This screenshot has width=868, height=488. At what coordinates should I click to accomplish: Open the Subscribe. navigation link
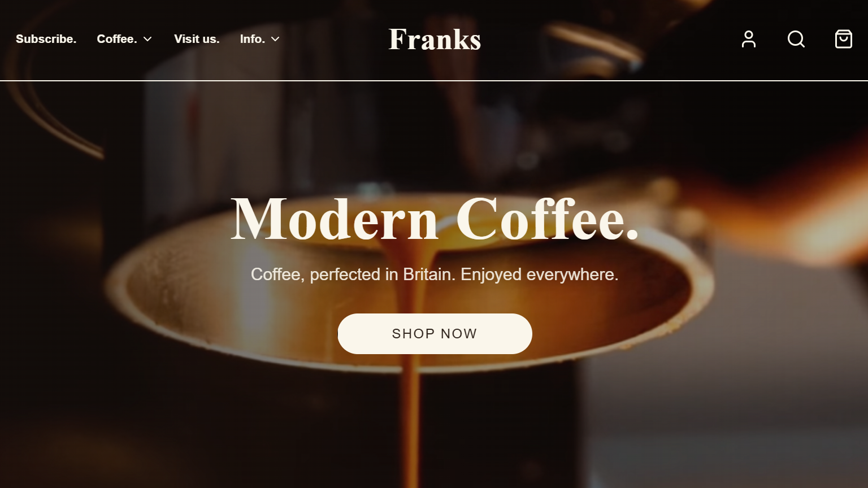click(46, 39)
